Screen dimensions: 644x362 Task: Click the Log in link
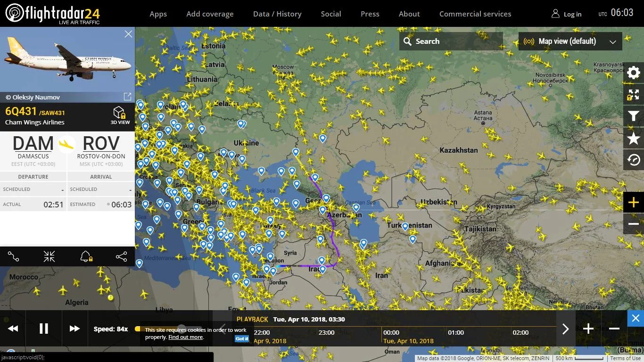point(567,14)
